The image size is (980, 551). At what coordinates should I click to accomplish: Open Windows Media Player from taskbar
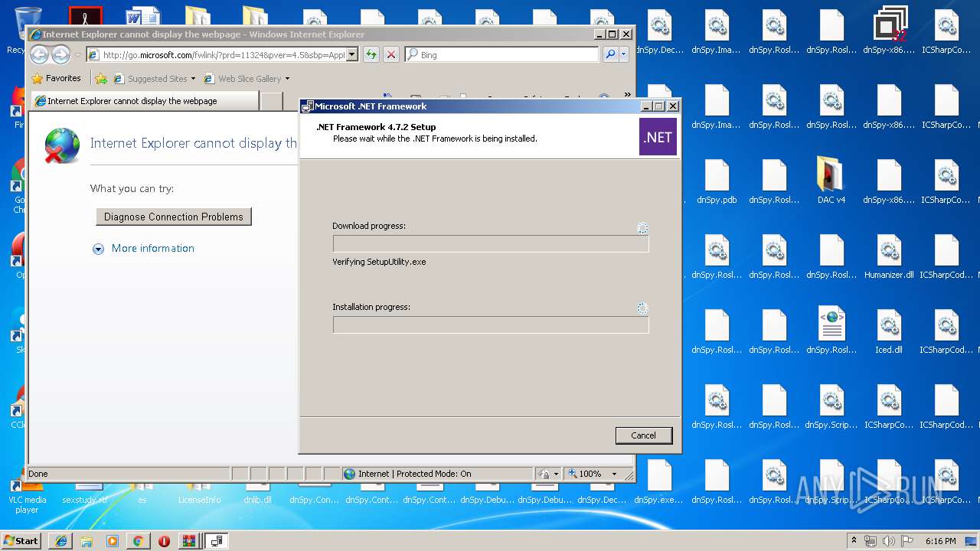tap(113, 540)
